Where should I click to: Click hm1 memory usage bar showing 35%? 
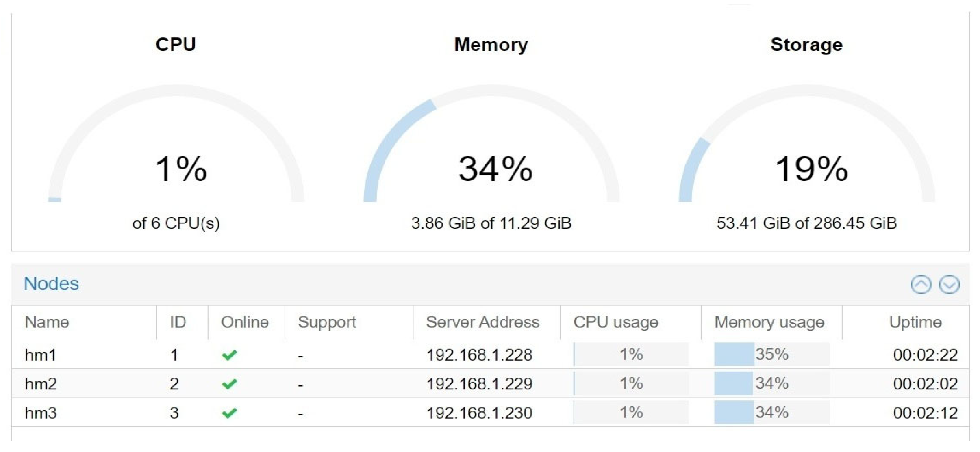click(x=771, y=355)
